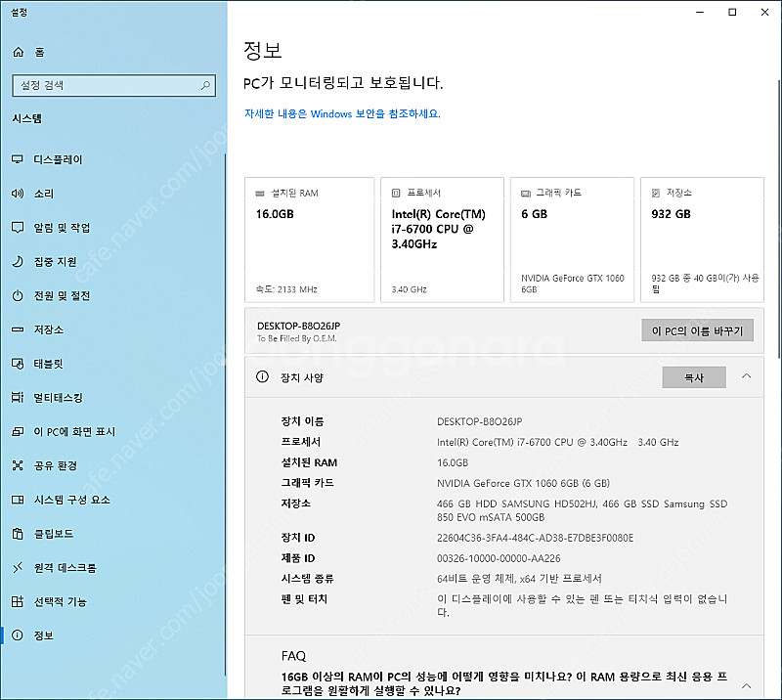Click 시스템 구성 요소 label
Viewport: 782px width, 700px height.
[71, 500]
